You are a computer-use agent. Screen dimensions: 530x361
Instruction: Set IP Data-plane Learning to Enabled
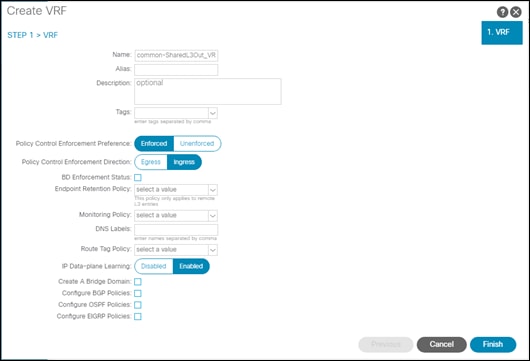click(191, 266)
